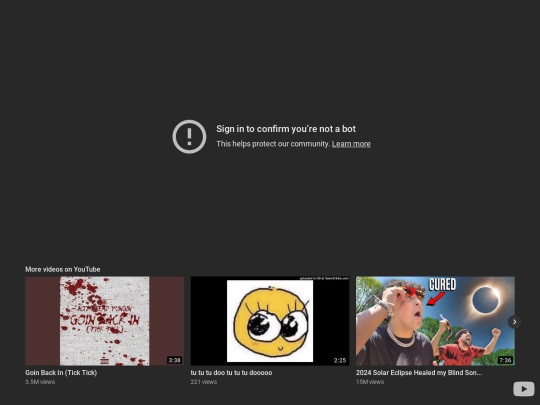Screen dimensions: 540x405
Task: Click the exclamation warning icon
Action: pos(189,137)
